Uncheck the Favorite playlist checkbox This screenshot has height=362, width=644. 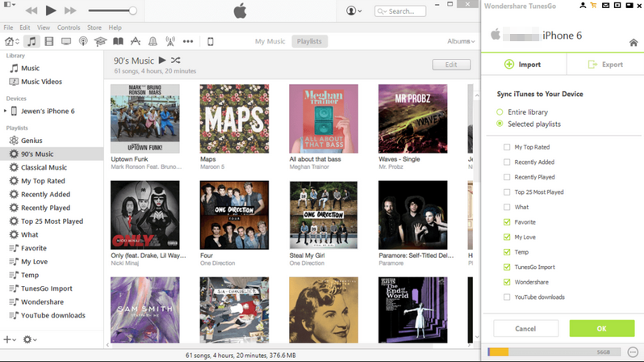507,221
